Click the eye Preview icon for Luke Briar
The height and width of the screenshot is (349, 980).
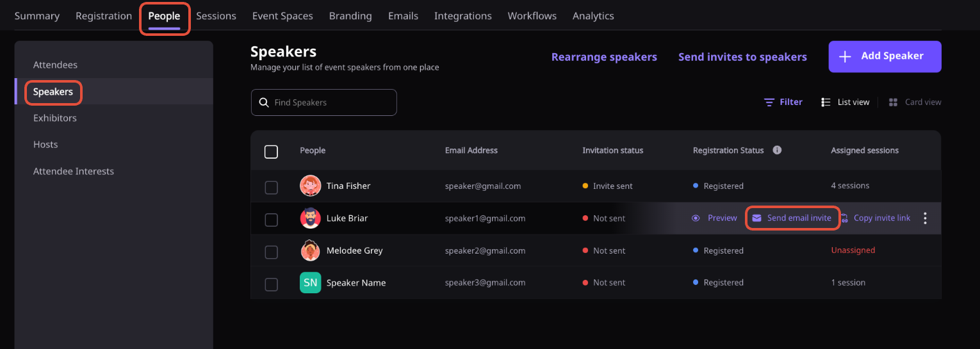pyautogui.click(x=696, y=218)
